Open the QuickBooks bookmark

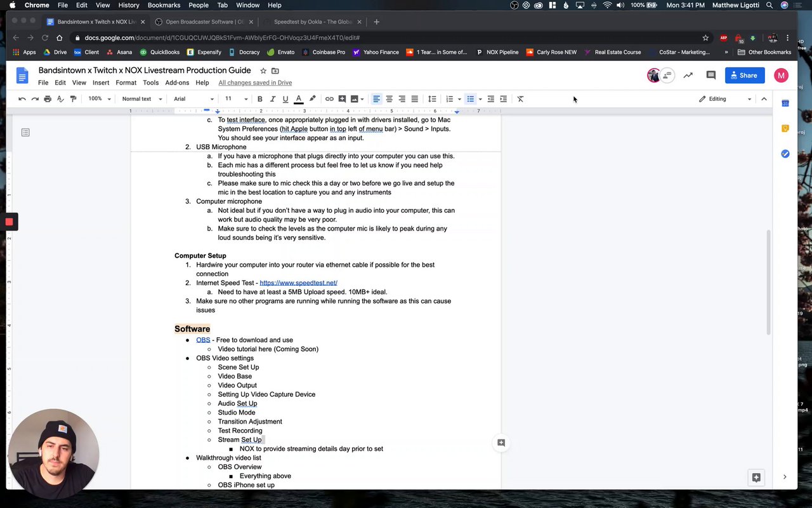point(160,52)
